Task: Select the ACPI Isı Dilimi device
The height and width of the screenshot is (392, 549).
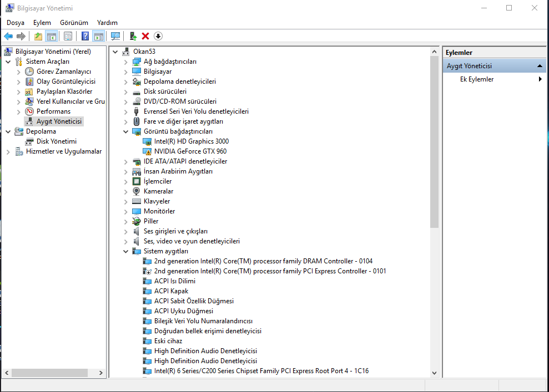Action: pos(175,281)
